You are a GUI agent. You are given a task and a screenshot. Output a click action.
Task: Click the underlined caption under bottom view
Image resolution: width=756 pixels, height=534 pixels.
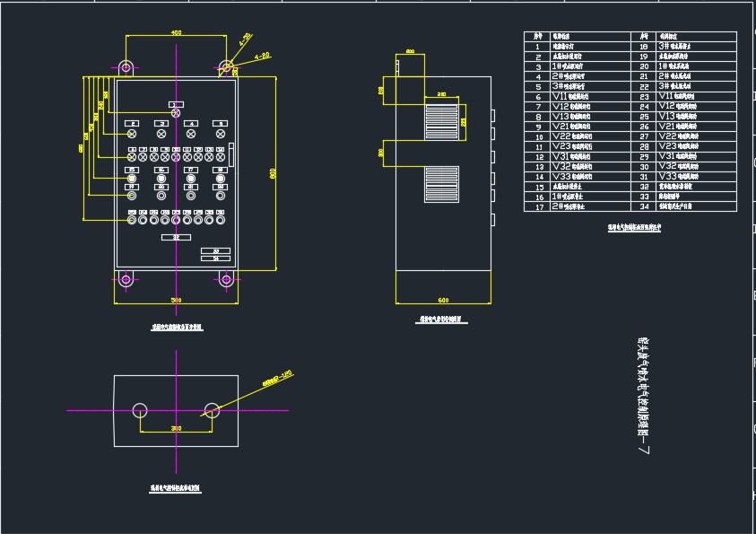point(175,488)
